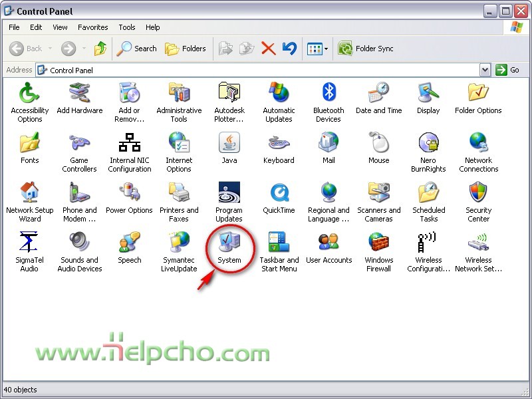Expand Back button history arrow
Screen dimensions: 532x399
[51, 49]
